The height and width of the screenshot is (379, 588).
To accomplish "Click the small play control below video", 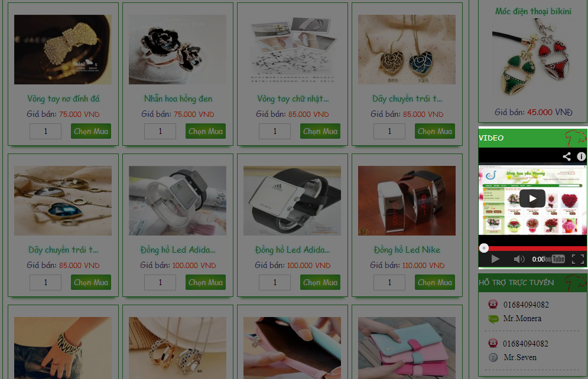I will pyautogui.click(x=495, y=259).
